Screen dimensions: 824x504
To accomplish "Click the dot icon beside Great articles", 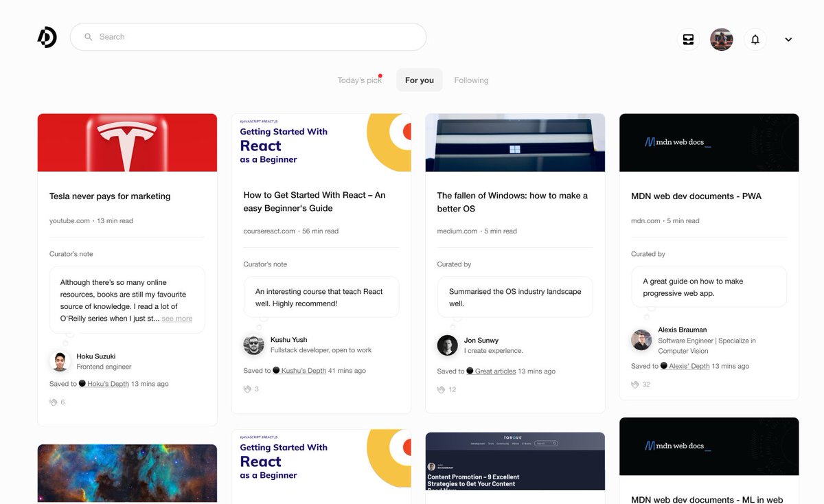I will [x=470, y=371].
